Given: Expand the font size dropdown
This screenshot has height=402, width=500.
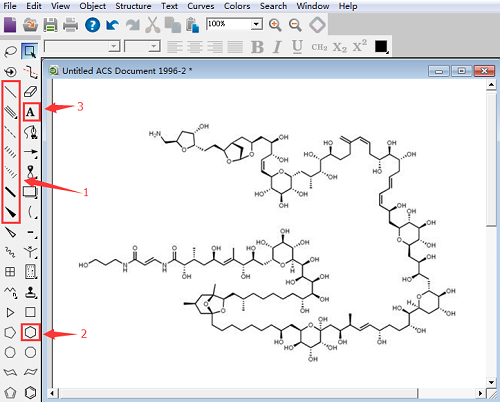Looking at the screenshot, I should (154, 46).
